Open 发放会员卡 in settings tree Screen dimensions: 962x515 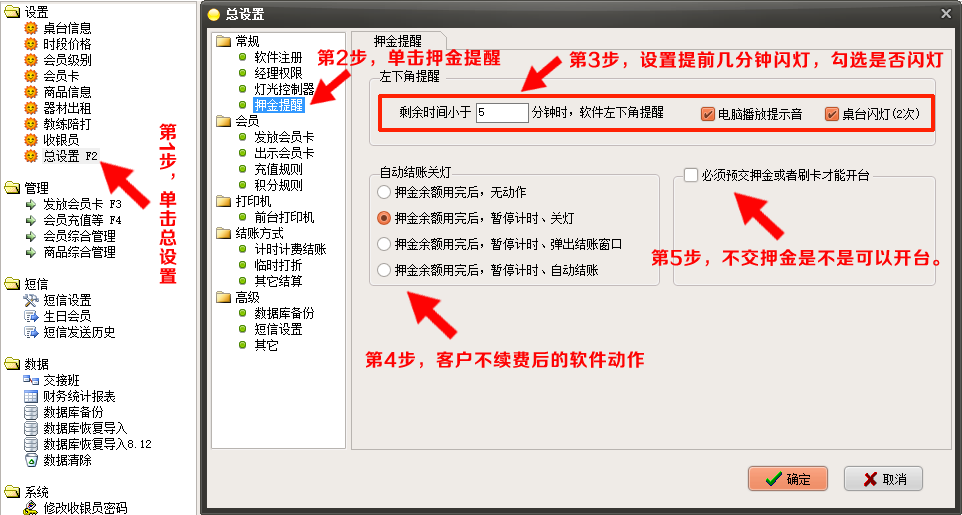284,137
